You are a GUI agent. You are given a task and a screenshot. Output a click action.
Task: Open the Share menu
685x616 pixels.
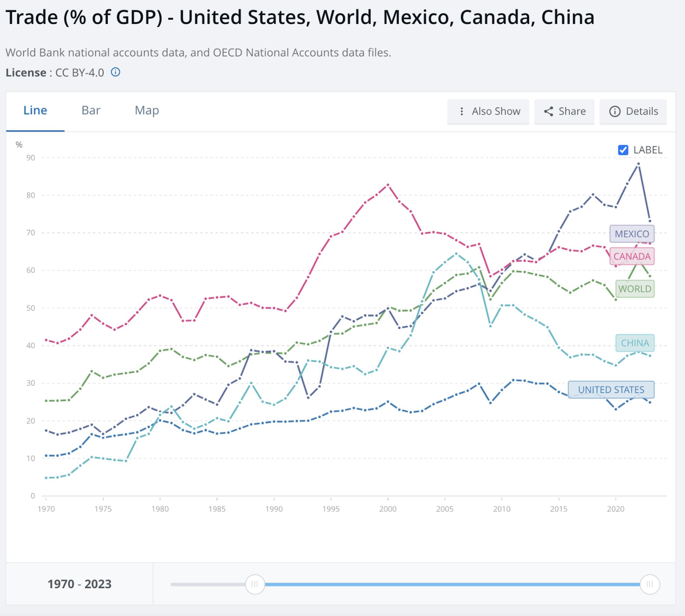point(564,111)
